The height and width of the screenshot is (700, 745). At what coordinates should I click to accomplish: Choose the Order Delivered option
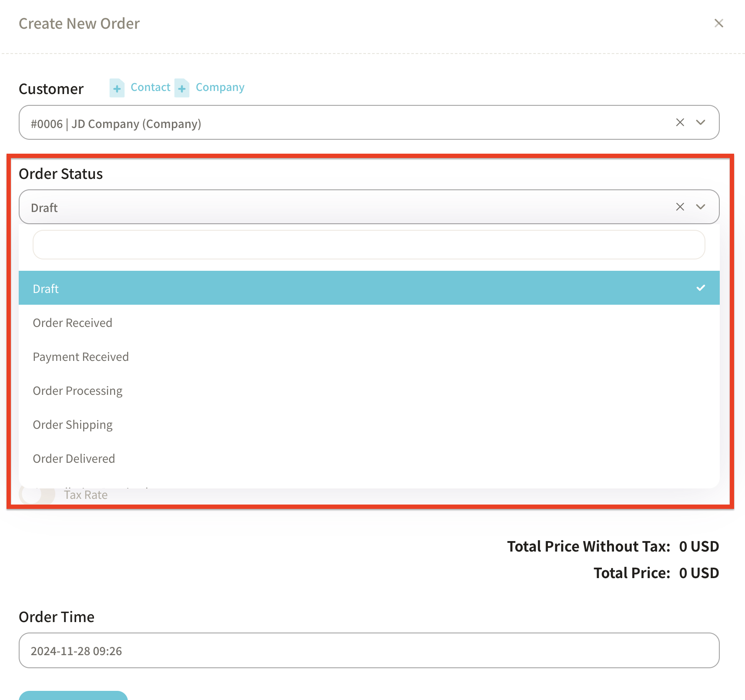click(x=74, y=458)
